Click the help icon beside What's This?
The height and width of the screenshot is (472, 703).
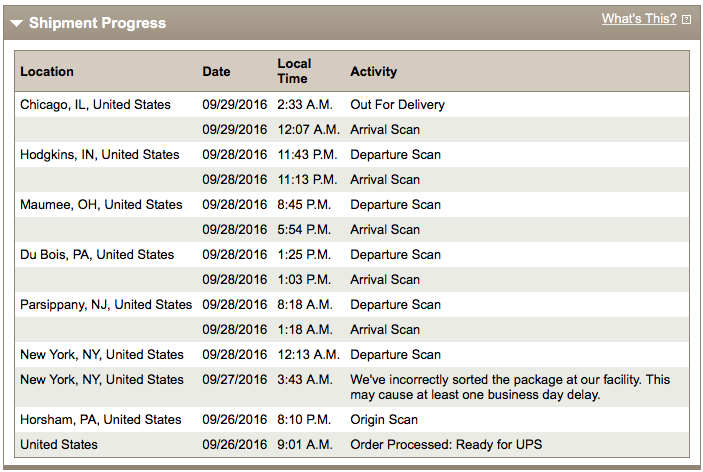point(686,20)
